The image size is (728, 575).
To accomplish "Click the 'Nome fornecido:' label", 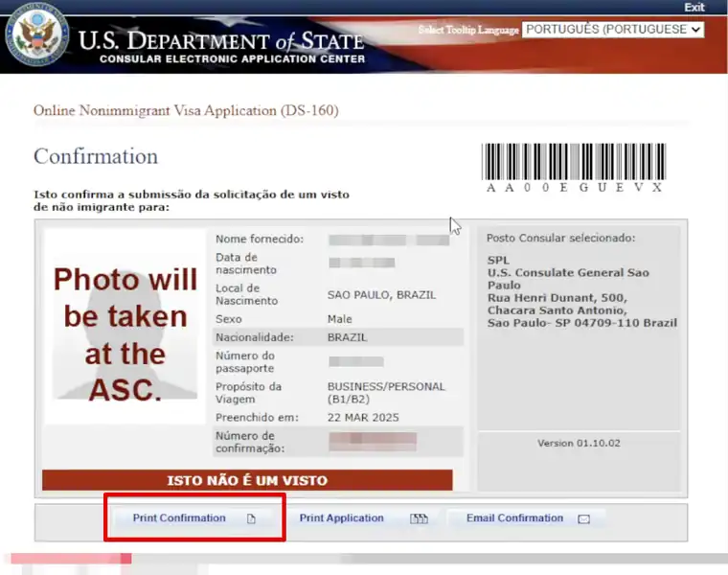I will 260,239.
